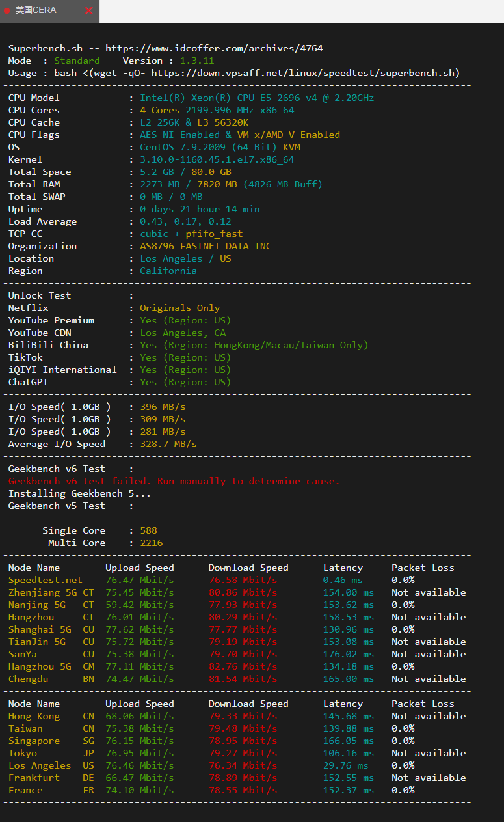The image size is (504, 822).
Task: Click the Hong Kong node row name
Action: coord(34,716)
